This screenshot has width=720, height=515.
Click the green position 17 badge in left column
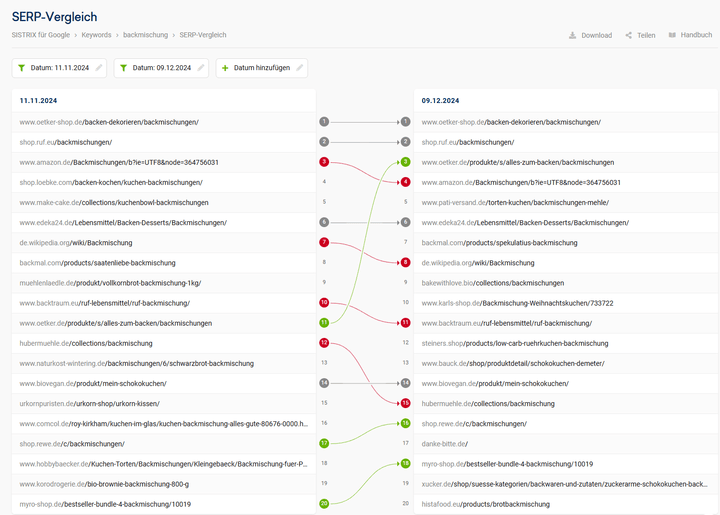(x=324, y=443)
